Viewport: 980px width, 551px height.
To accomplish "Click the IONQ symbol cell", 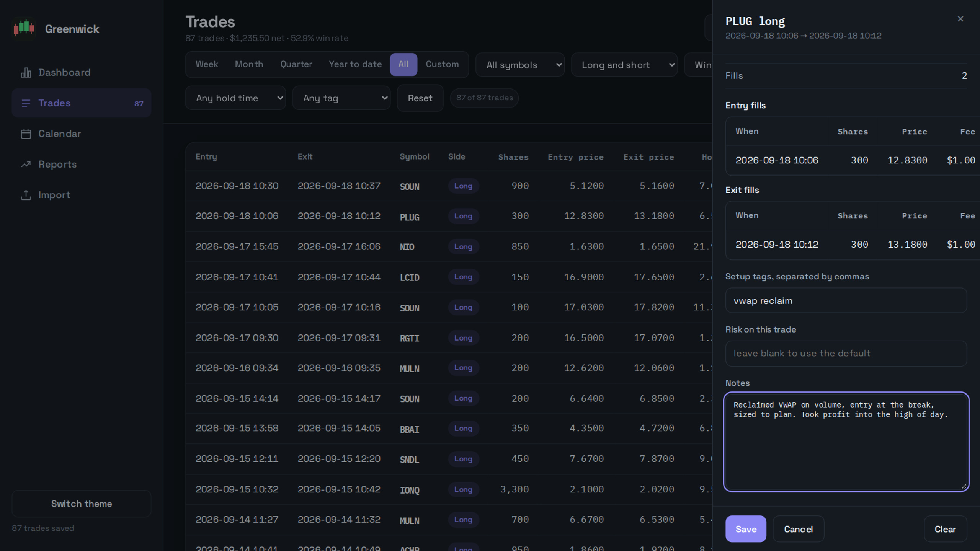I will pyautogui.click(x=410, y=490).
